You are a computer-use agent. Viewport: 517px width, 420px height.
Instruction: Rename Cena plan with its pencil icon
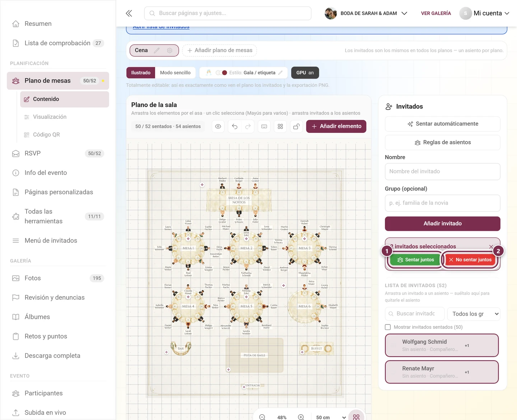coord(157,51)
